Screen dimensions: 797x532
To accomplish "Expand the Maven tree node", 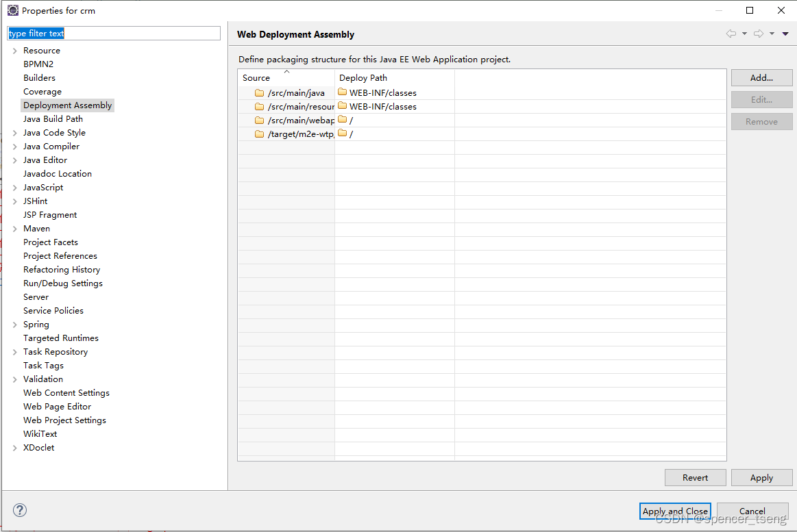I will point(14,228).
